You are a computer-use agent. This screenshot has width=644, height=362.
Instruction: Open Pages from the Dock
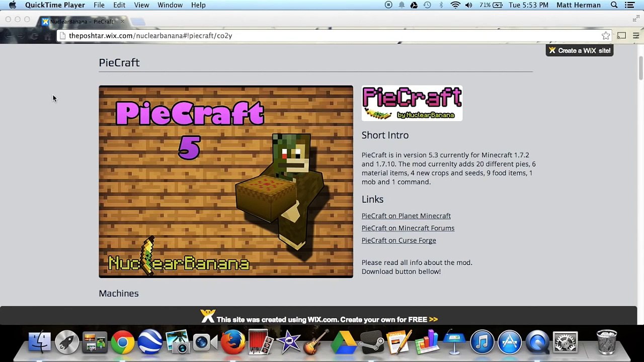point(399,342)
